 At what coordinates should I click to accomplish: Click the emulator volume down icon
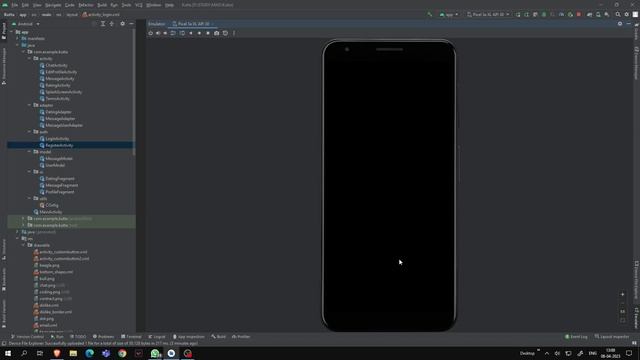coord(165,33)
